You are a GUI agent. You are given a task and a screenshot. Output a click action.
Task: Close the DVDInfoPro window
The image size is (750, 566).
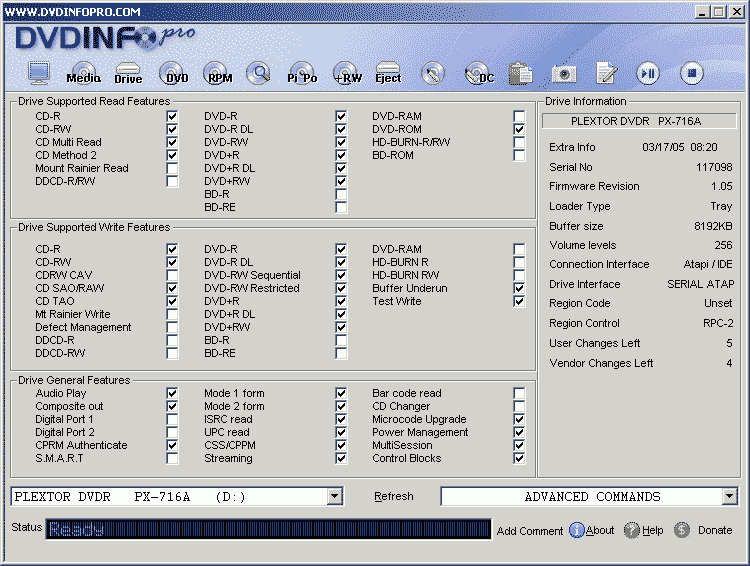click(736, 12)
